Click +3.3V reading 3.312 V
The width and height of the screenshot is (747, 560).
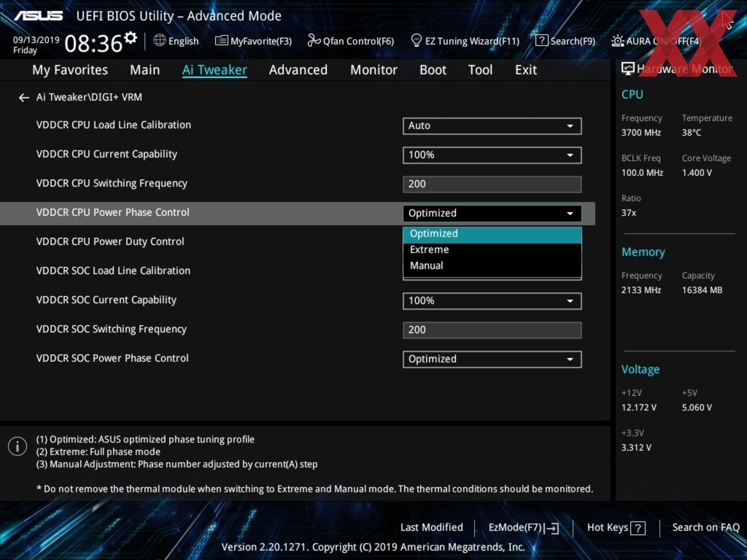[636, 448]
